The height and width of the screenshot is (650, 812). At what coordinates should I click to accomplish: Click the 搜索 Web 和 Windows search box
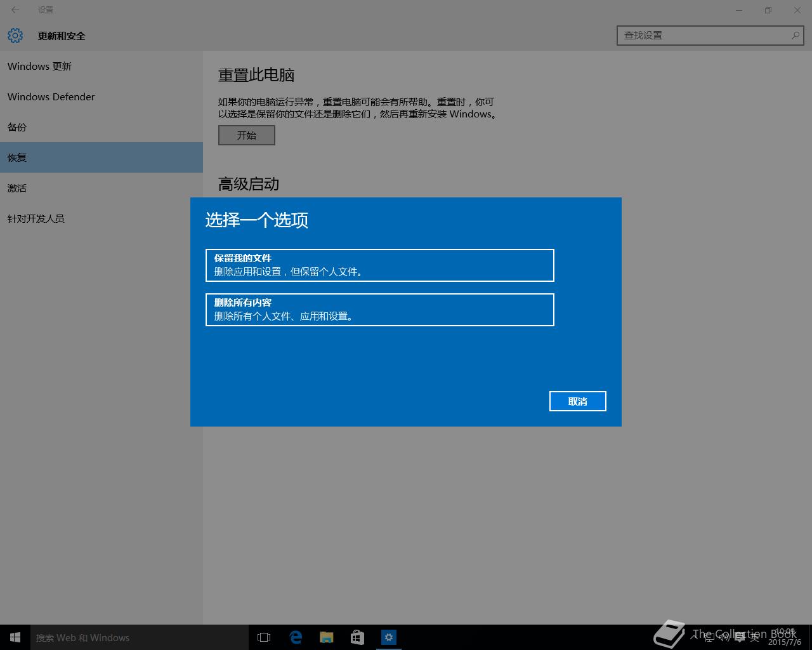[140, 637]
